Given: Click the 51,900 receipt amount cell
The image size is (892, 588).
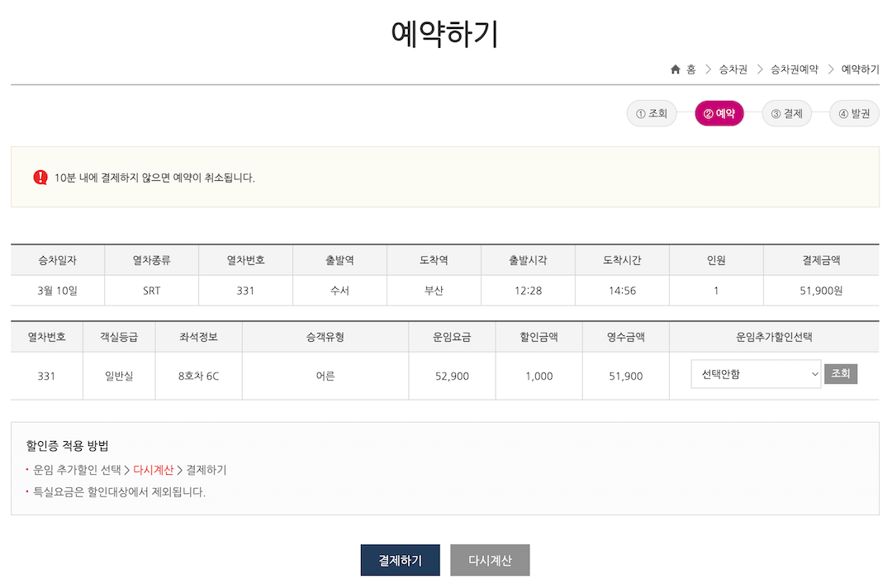Looking at the screenshot, I should click(626, 376).
